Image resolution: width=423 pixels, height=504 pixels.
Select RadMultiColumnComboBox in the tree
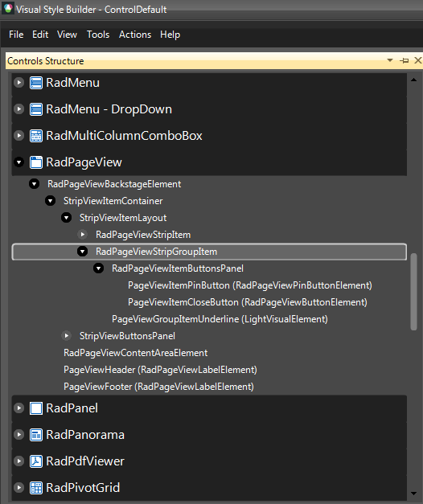click(124, 136)
